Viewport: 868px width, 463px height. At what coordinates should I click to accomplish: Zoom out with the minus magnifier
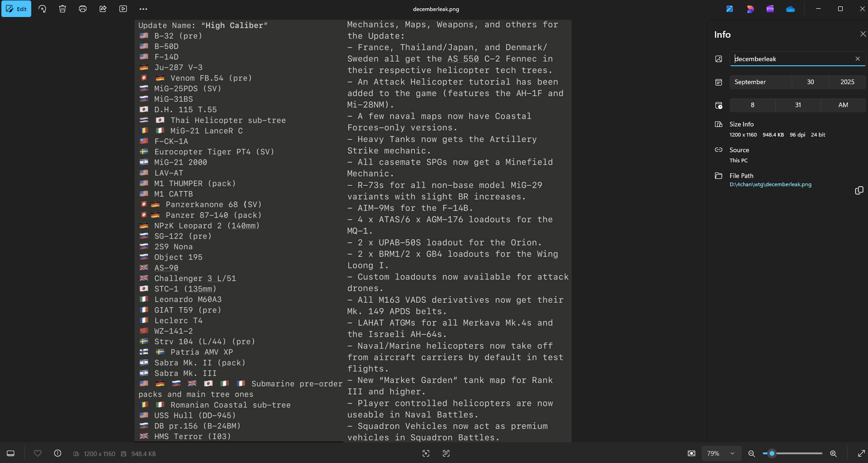pyautogui.click(x=751, y=453)
